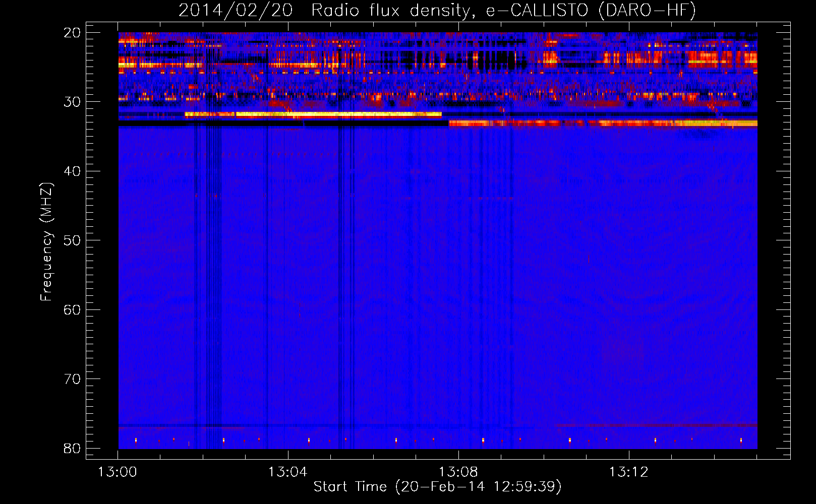Click the 80 frequency tick label

coord(72,448)
